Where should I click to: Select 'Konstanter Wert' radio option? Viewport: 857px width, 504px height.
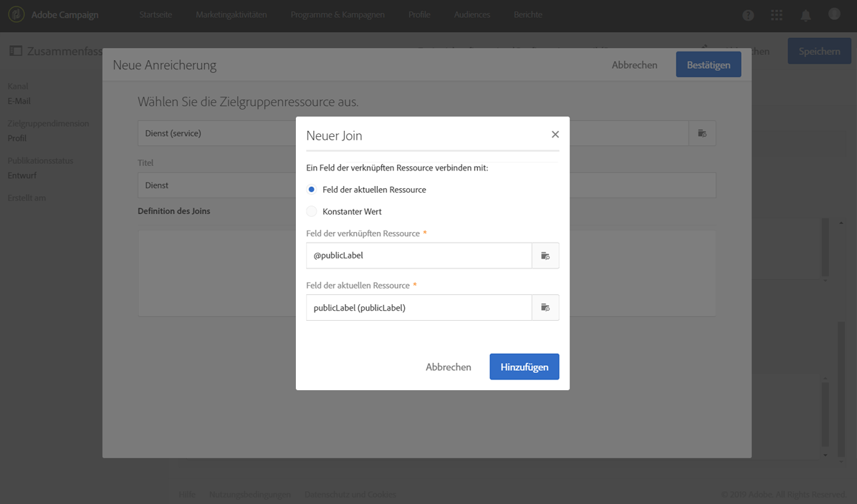312,211
